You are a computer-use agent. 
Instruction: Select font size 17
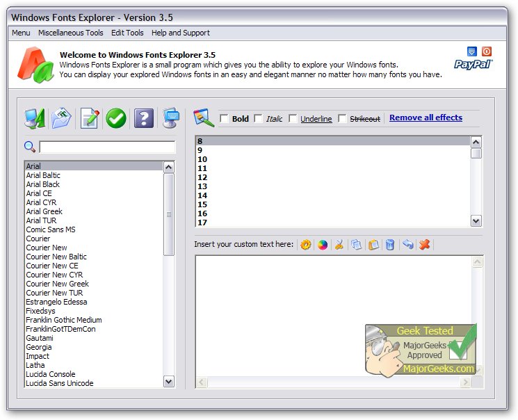tap(333, 223)
